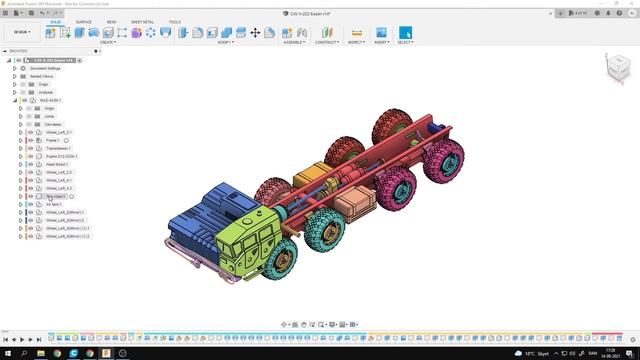Image resolution: width=640 pixels, height=360 pixels.
Task: Click the Create Form purple icon
Action: pyautogui.click(x=136, y=33)
